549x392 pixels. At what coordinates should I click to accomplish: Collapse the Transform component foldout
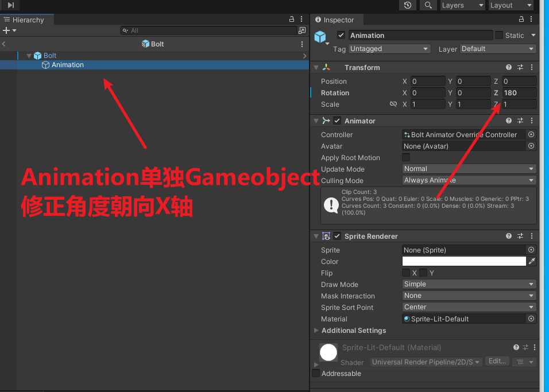click(x=316, y=68)
